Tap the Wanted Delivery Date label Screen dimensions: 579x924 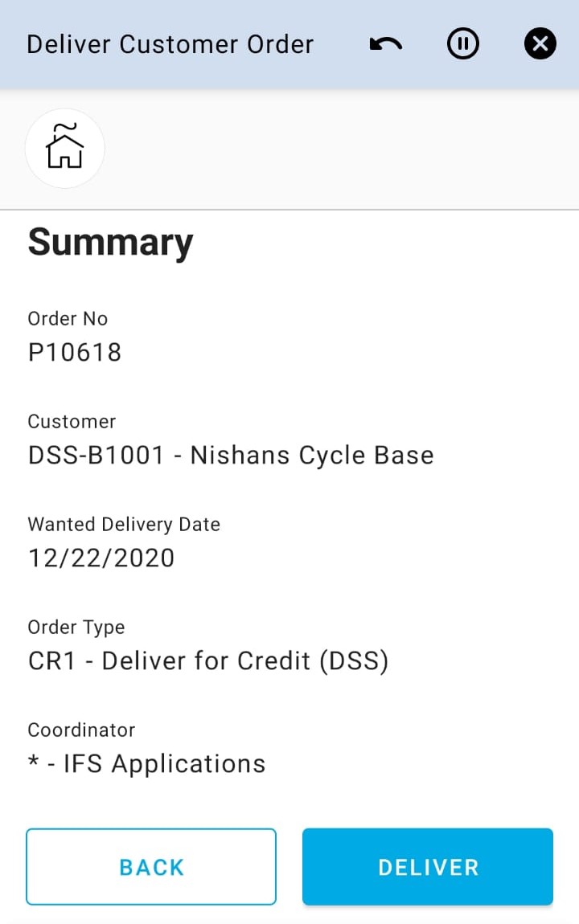[124, 525]
